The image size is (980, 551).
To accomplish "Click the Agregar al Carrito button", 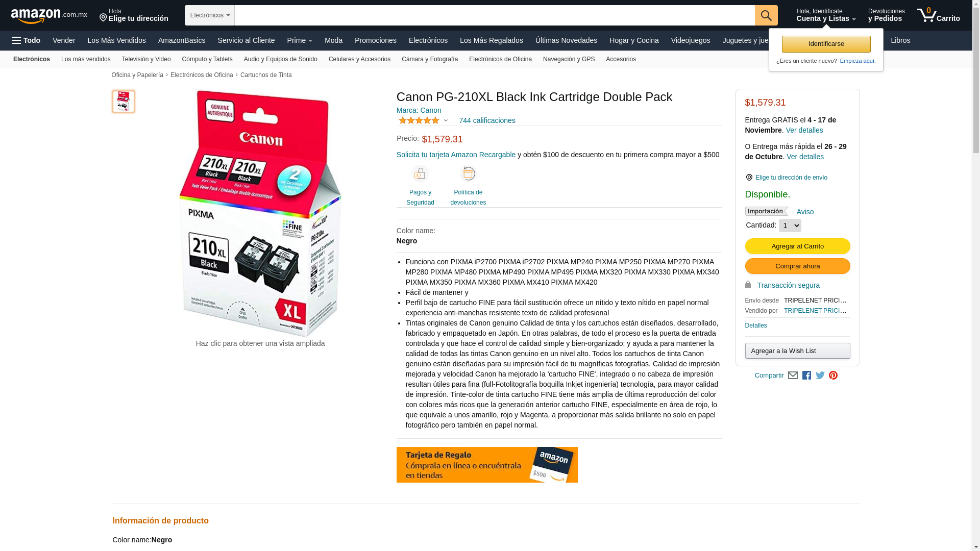I will pyautogui.click(x=797, y=246).
